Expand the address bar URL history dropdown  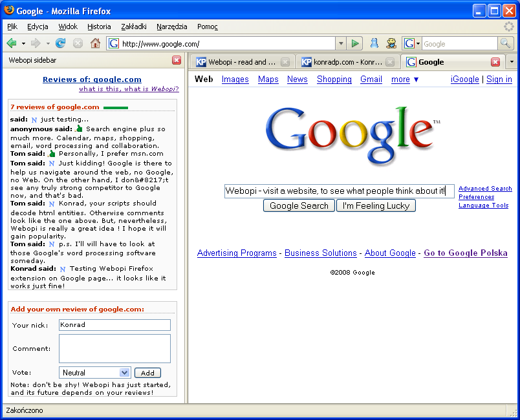[x=341, y=43]
